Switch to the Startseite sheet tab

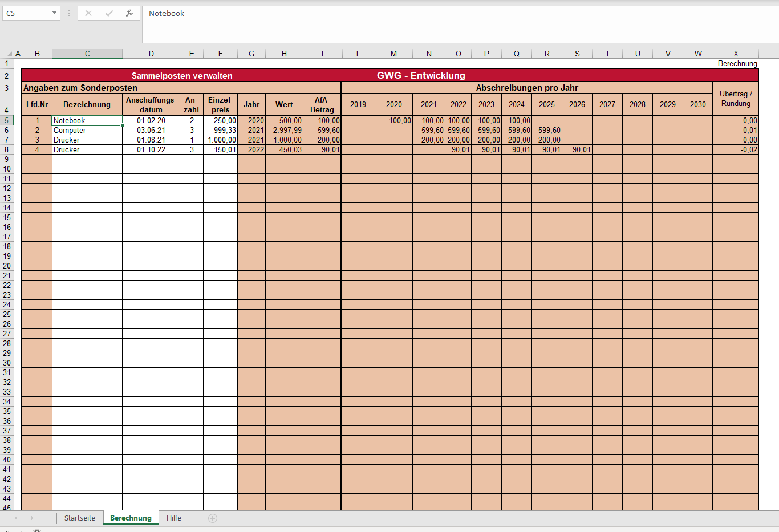coord(80,518)
